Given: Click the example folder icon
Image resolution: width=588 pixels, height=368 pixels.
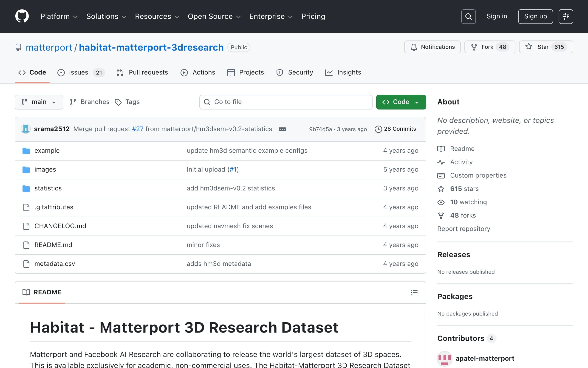Looking at the screenshot, I should [26, 151].
